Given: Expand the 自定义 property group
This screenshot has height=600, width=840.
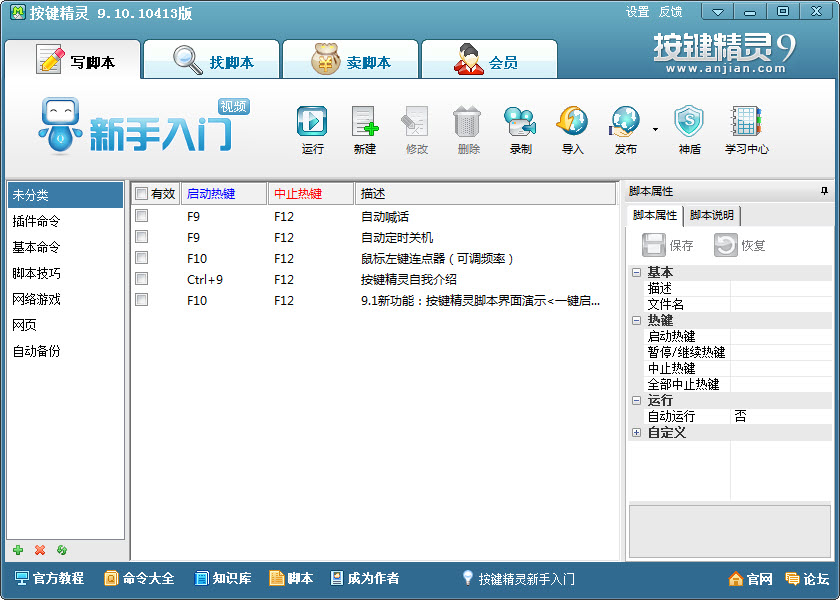Looking at the screenshot, I should click(636, 432).
